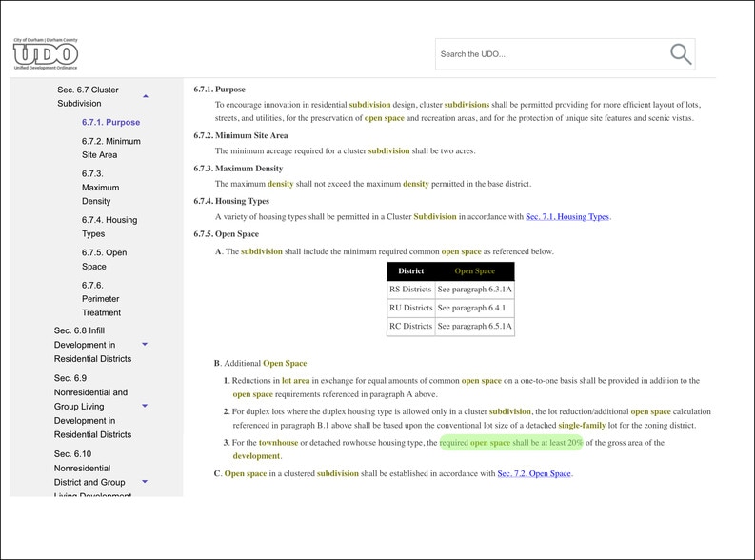The width and height of the screenshot is (755, 560).
Task: Click the UDO logo
Action: pyautogui.click(x=46, y=54)
